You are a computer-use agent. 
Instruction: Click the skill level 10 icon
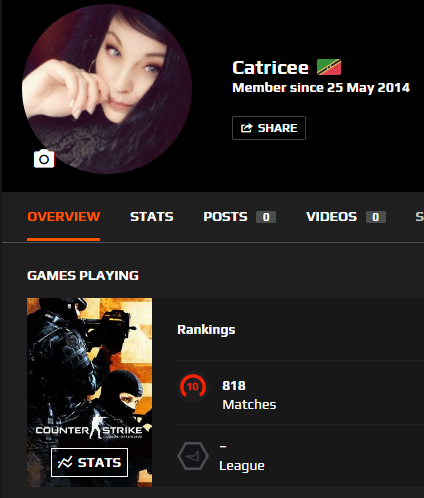[x=193, y=387]
